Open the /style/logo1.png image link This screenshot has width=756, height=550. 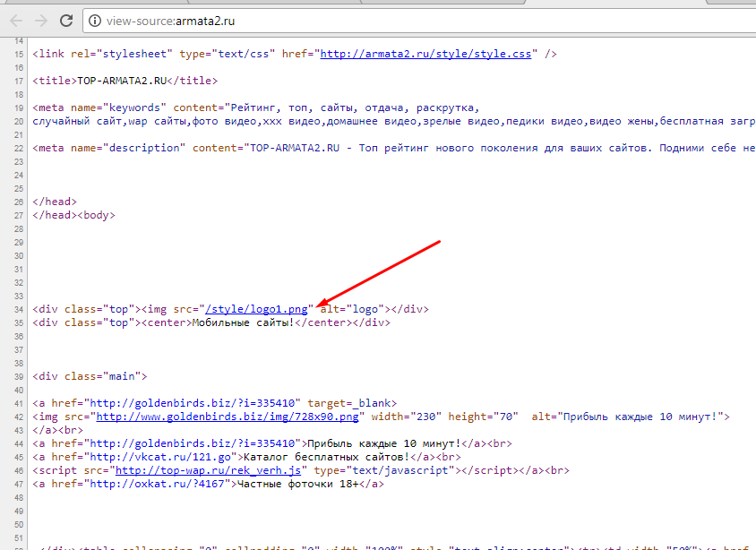point(257,309)
